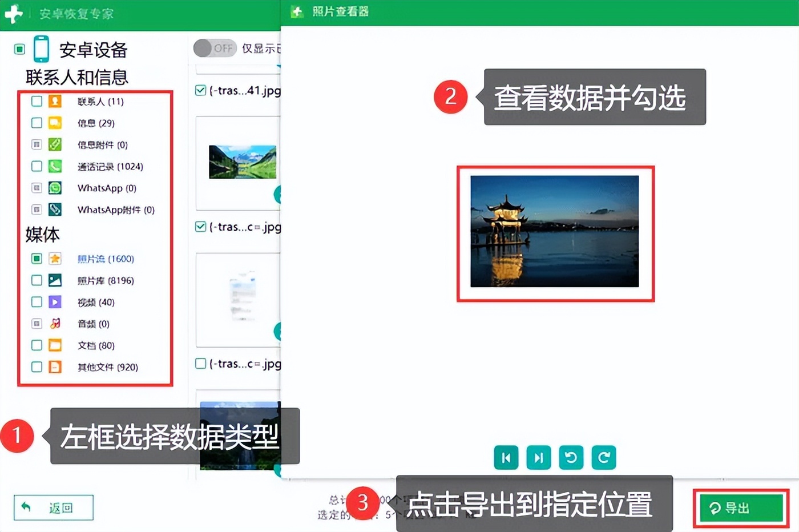This screenshot has height=532, width=799.
Task: Click the 视频 videos icon
Action: [x=54, y=302]
